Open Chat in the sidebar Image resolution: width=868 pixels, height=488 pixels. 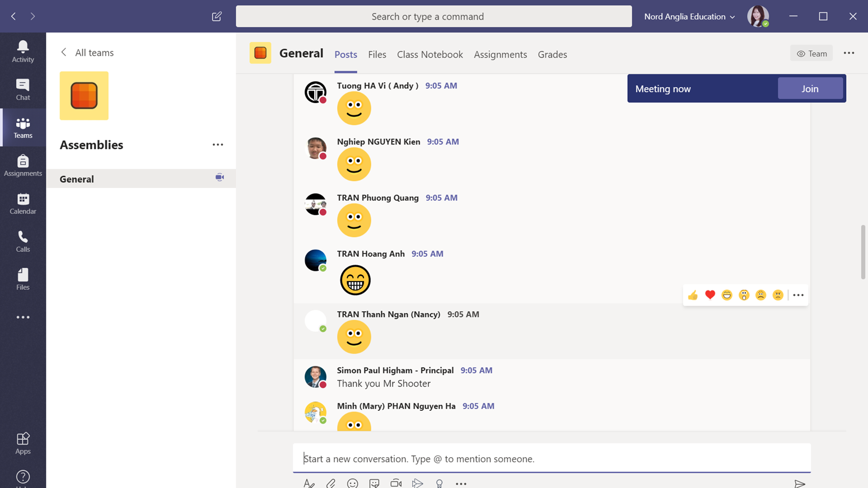(23, 90)
